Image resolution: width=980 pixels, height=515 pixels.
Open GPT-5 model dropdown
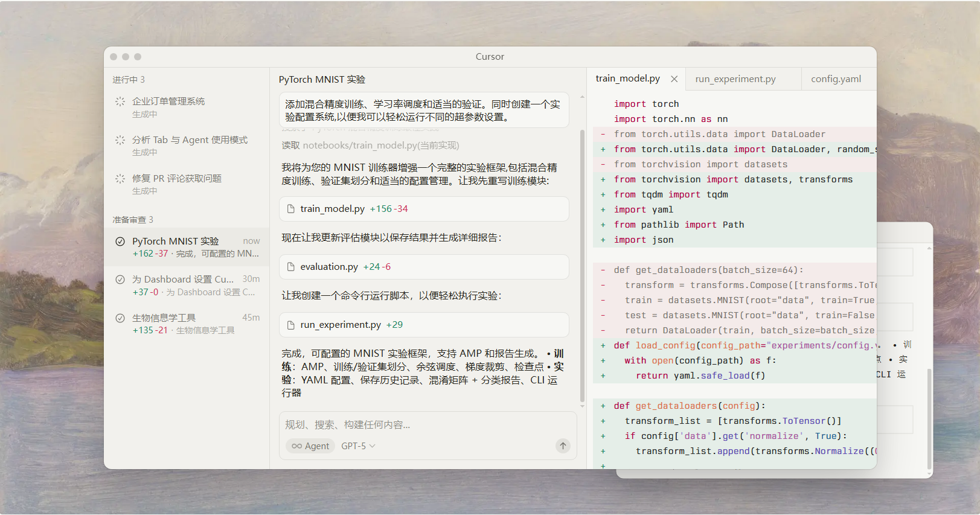click(358, 446)
